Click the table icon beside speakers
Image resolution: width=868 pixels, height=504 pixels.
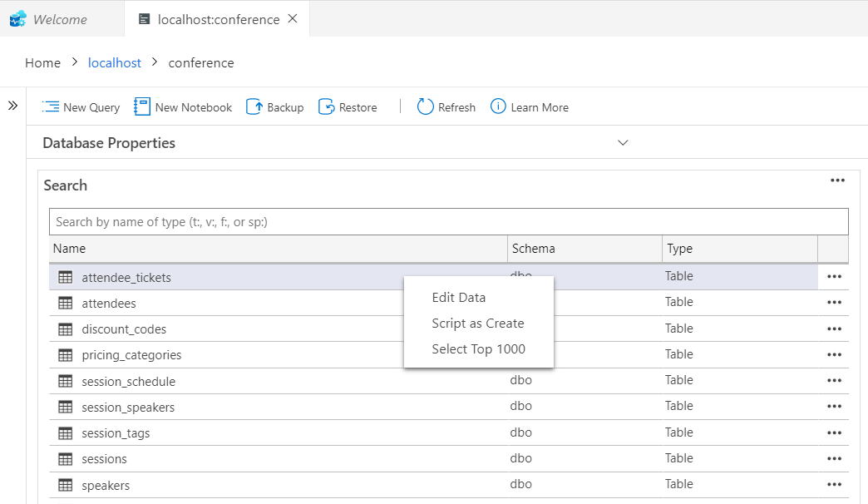click(x=66, y=485)
